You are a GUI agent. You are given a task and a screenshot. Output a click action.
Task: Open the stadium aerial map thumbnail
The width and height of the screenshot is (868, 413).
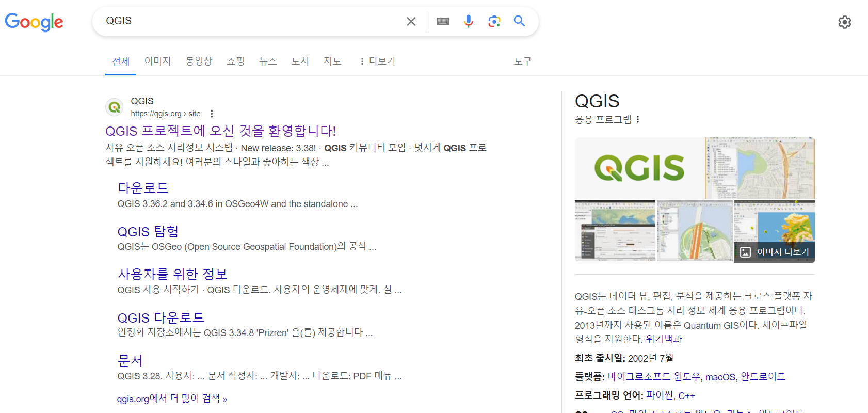695,231
